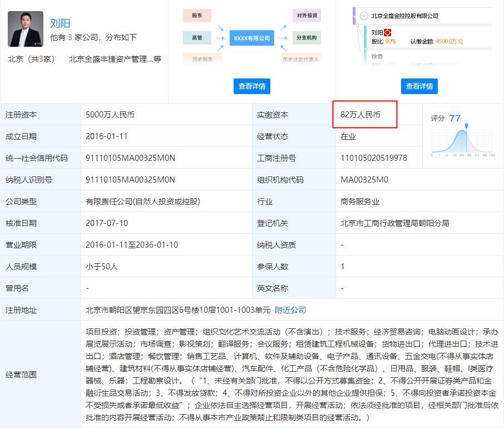The width and height of the screenshot is (504, 428).
Task: Click the 评分 77 score label
Action: pos(446,119)
